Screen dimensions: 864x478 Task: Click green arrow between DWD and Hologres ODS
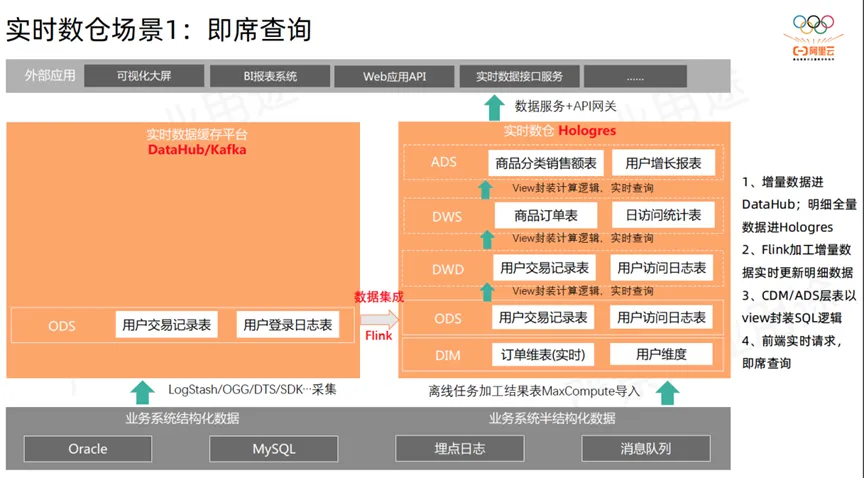(x=487, y=292)
